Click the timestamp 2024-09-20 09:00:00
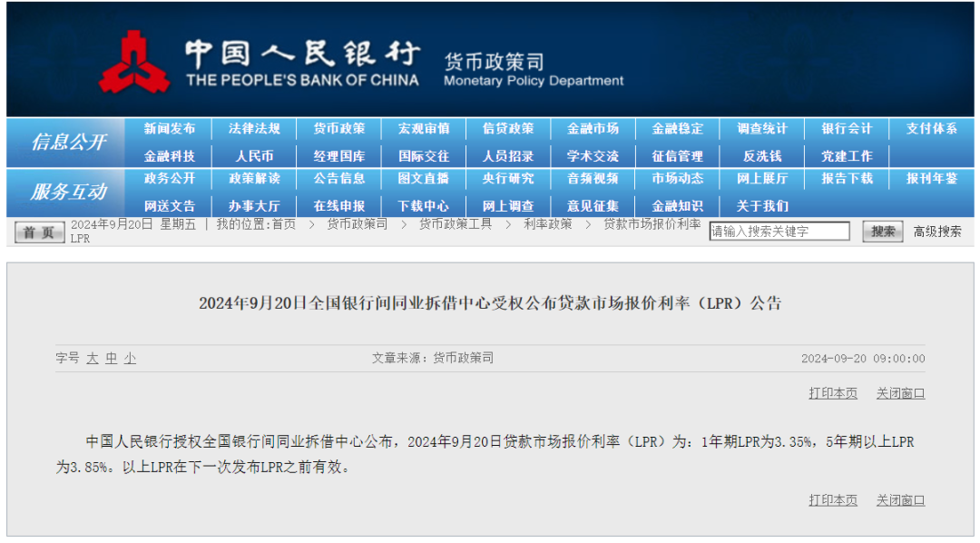980x543 pixels. pyautogui.click(x=863, y=359)
